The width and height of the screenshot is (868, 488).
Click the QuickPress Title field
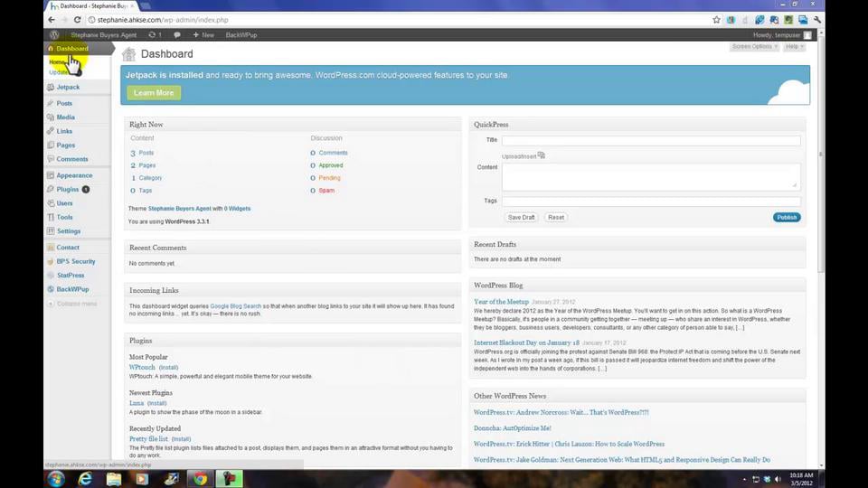[651, 141]
